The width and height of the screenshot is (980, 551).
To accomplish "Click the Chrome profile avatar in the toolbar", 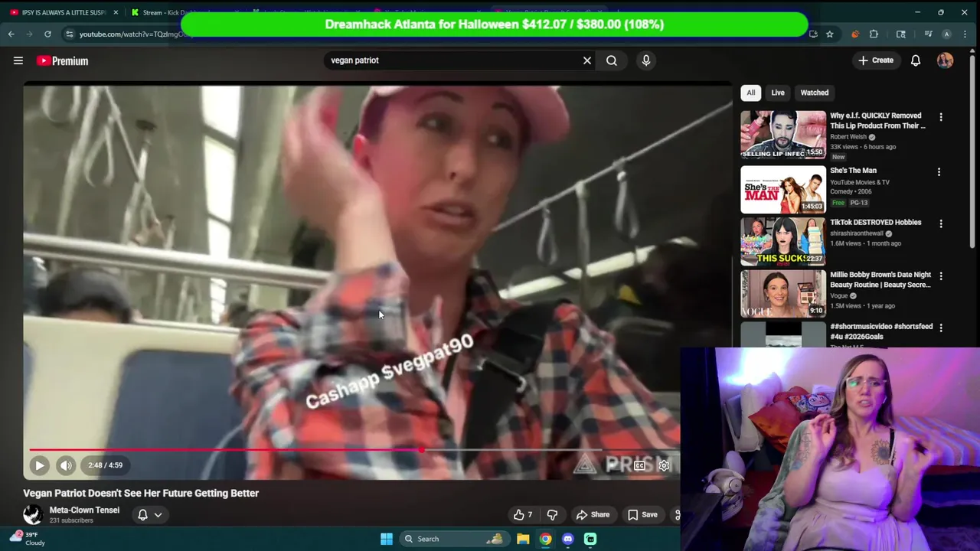I will coord(946,34).
